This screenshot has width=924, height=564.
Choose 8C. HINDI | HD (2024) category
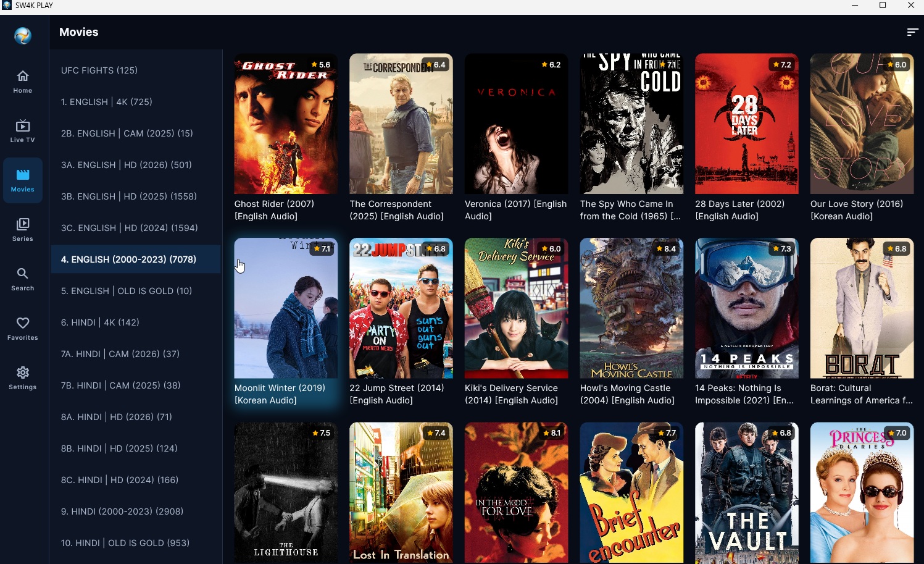(x=136, y=480)
